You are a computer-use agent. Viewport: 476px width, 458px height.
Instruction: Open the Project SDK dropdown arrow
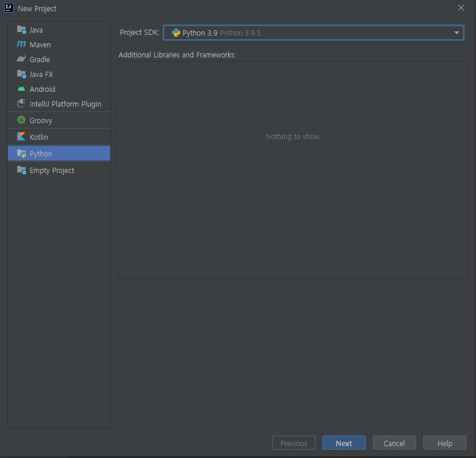click(x=456, y=33)
